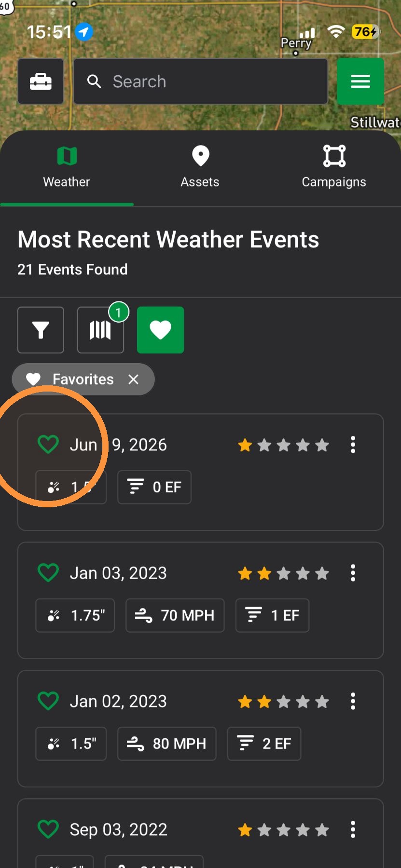Select the Weather tab

point(67,167)
